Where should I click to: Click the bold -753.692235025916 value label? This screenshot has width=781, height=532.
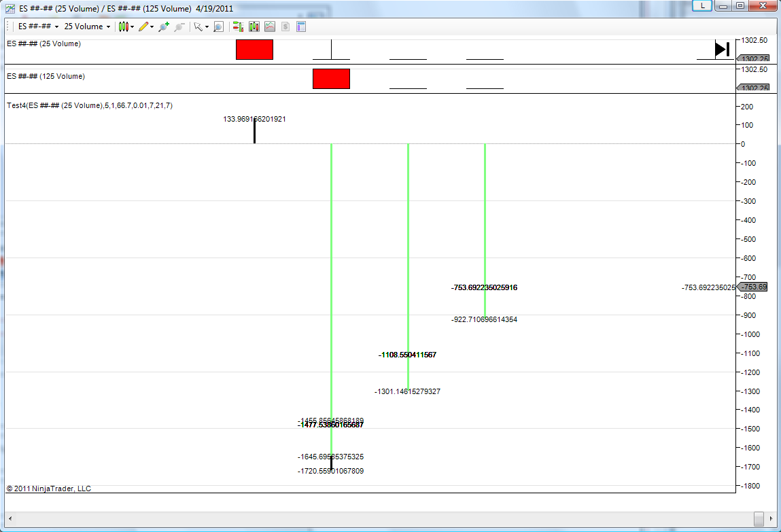(484, 287)
